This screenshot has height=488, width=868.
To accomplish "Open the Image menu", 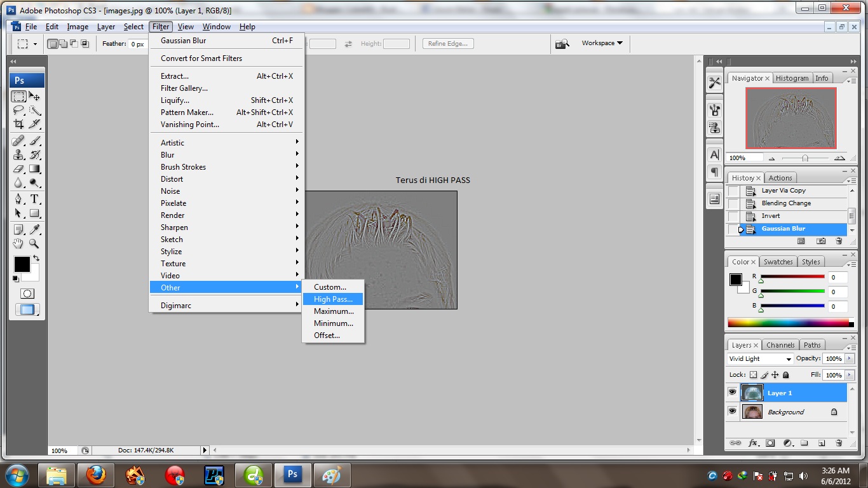I will click(x=78, y=27).
